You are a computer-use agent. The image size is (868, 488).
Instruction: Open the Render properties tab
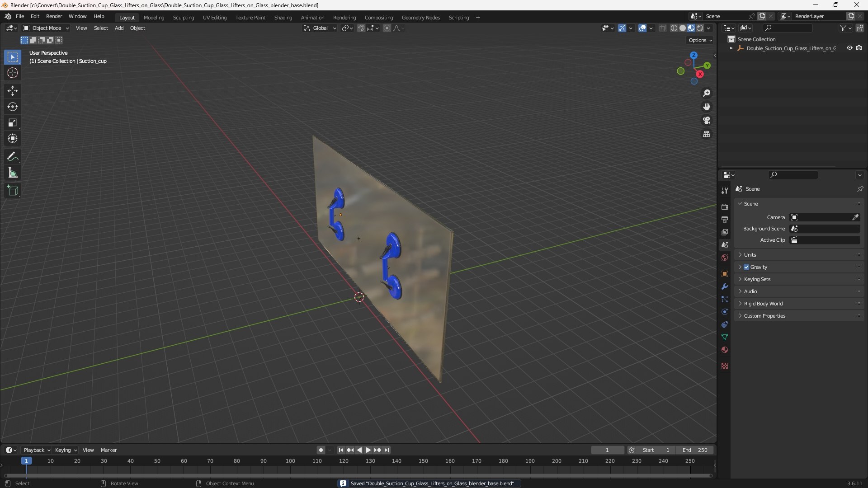coord(725,207)
